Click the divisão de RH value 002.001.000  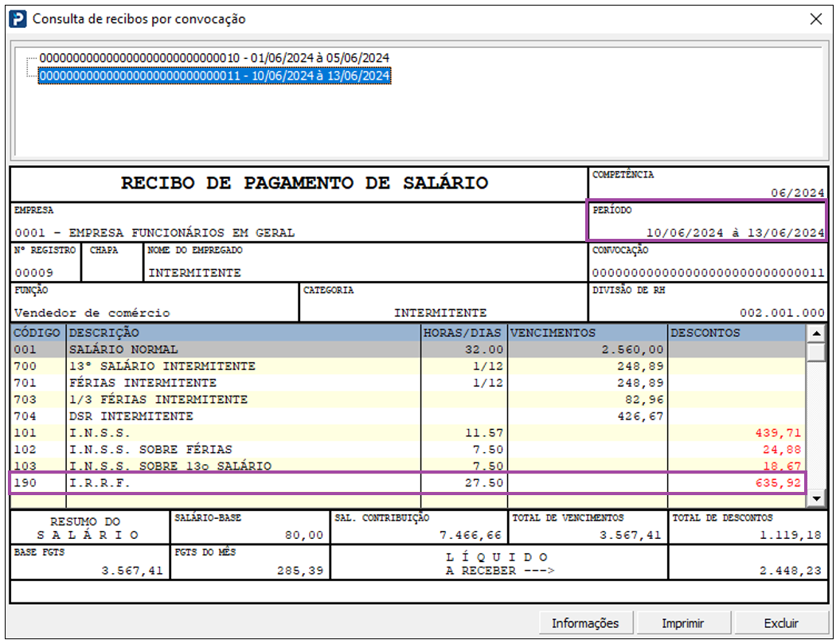[782, 313]
